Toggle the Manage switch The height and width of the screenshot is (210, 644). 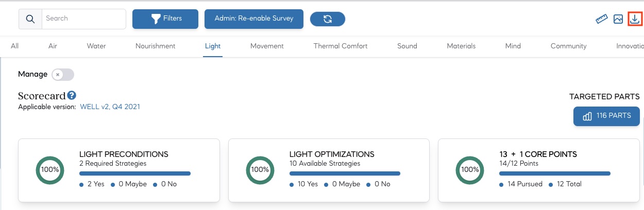pyautogui.click(x=63, y=75)
